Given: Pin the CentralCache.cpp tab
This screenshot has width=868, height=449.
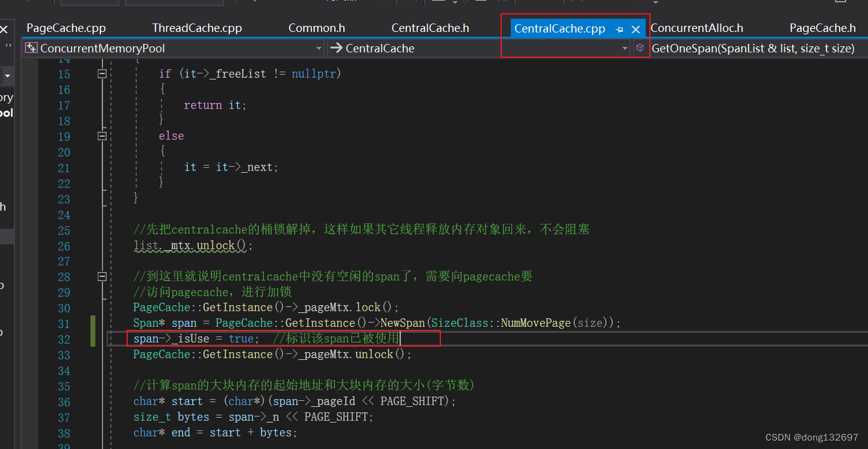Looking at the screenshot, I should pyautogui.click(x=619, y=29).
